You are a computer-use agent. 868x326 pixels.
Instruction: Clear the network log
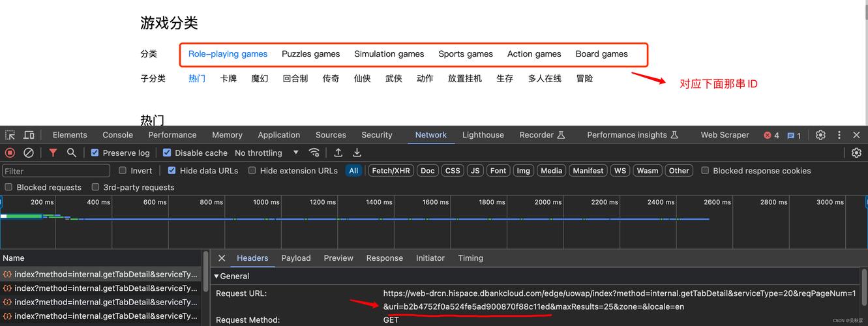click(x=29, y=153)
